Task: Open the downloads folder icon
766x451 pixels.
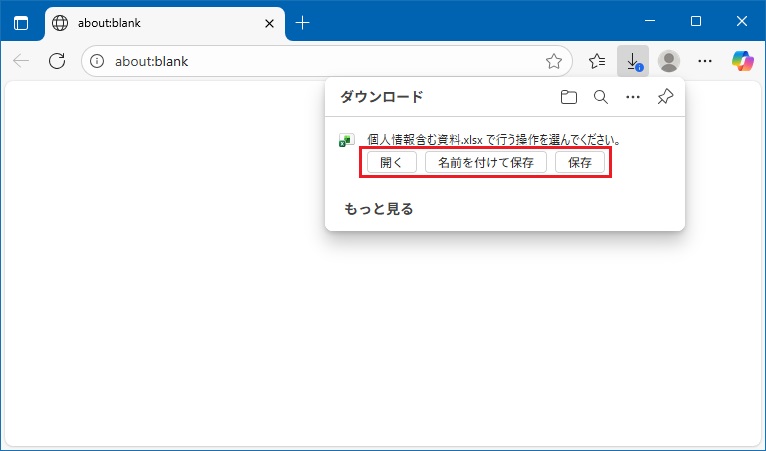Action: coord(568,97)
